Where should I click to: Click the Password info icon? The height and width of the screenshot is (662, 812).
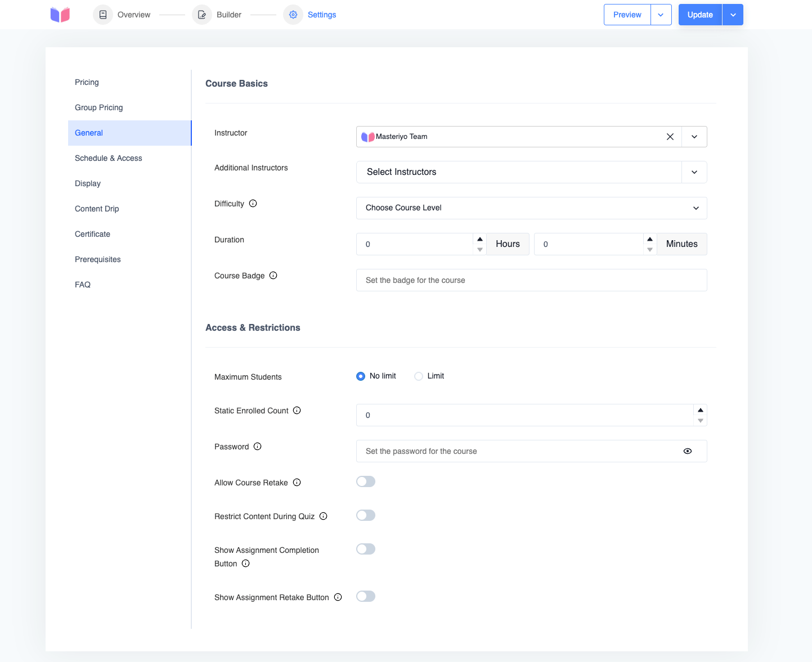pos(258,447)
